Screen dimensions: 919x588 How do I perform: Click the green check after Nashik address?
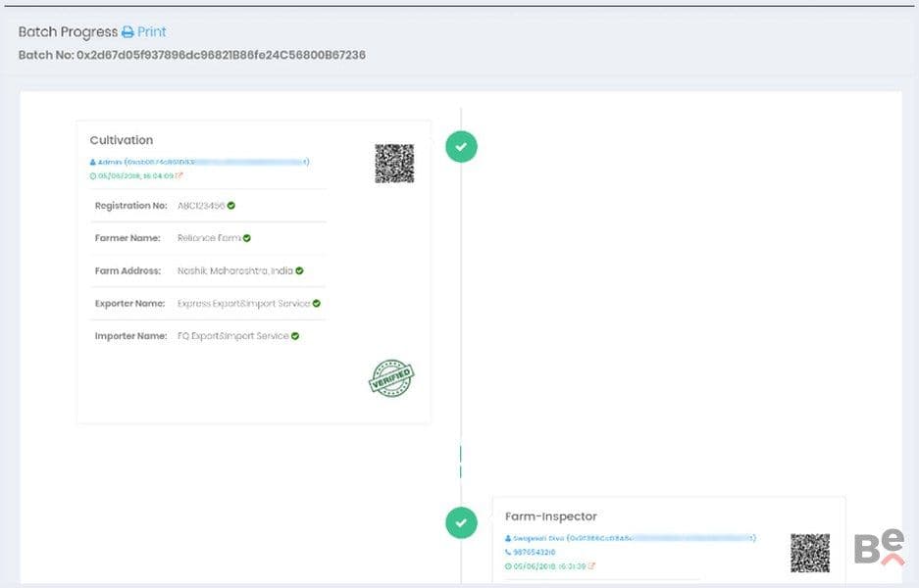(299, 270)
